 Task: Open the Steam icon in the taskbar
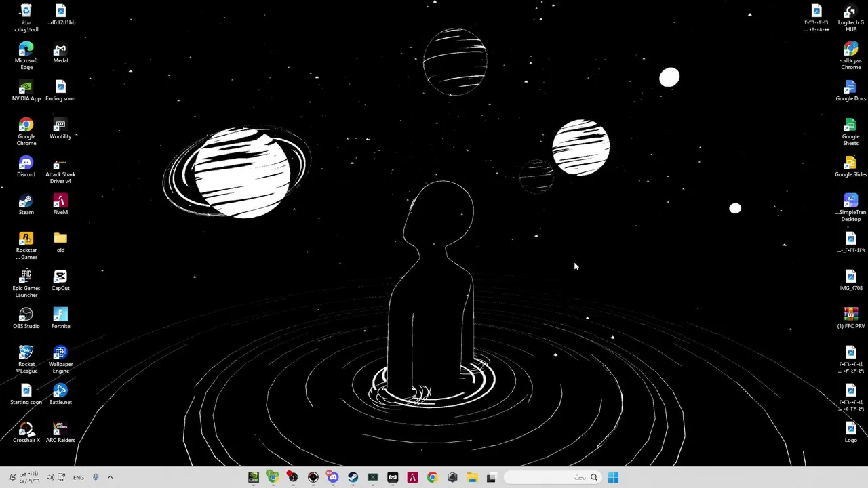[353, 477]
